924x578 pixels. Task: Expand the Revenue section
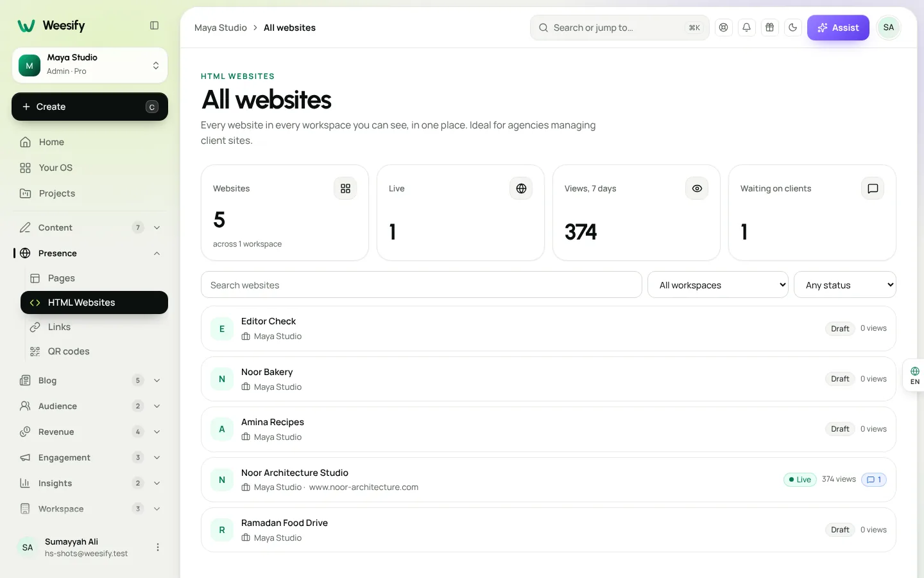(x=90, y=432)
